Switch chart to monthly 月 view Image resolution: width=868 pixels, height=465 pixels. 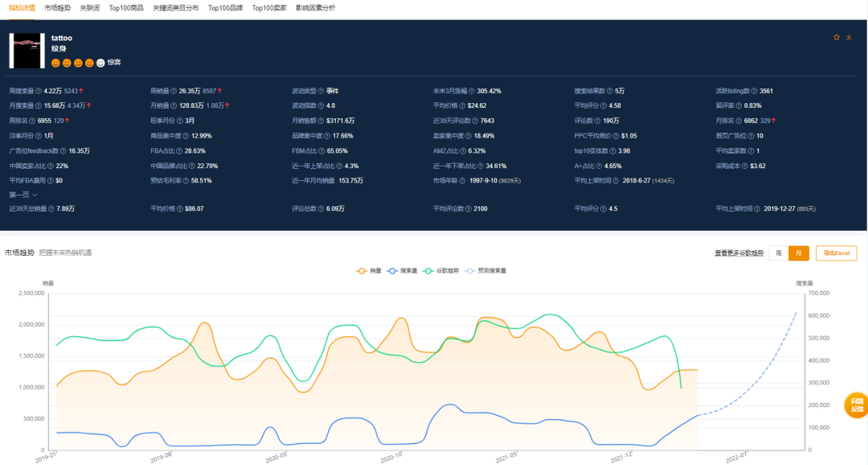point(798,253)
